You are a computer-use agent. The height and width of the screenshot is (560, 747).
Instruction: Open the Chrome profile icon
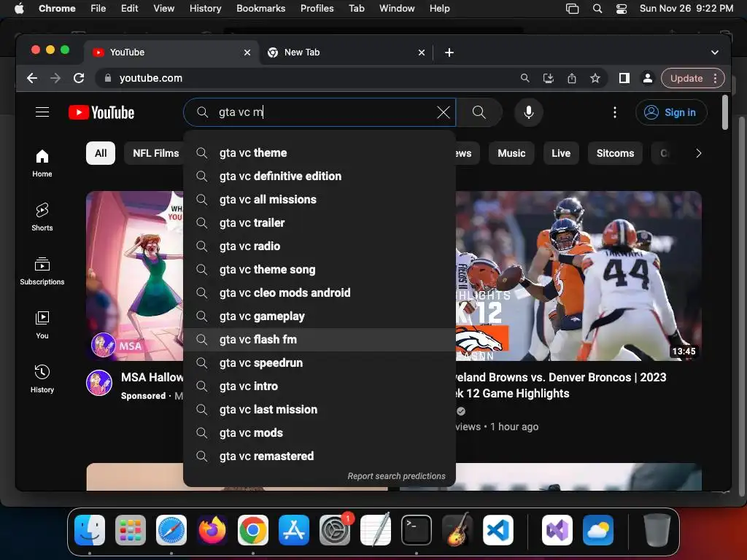[648, 78]
